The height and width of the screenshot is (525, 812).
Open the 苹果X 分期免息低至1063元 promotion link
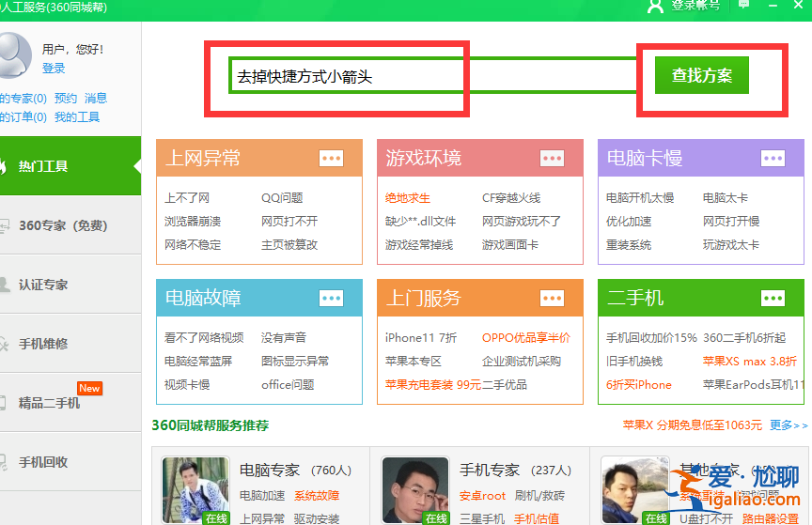(x=693, y=425)
